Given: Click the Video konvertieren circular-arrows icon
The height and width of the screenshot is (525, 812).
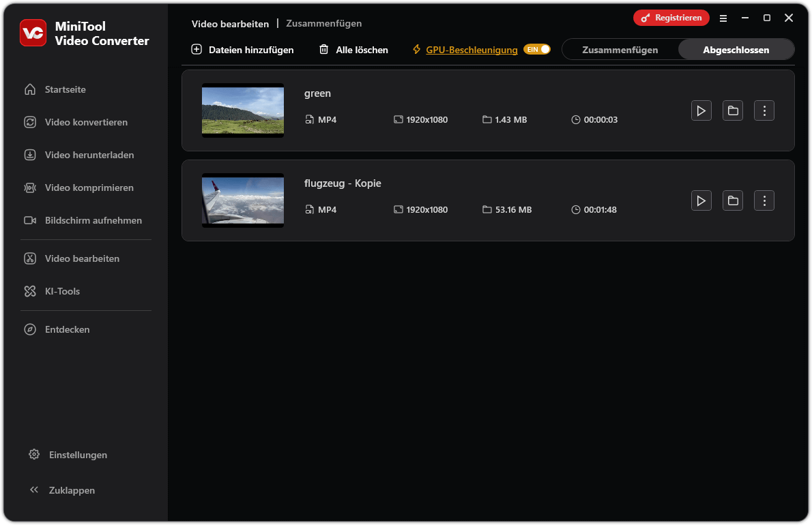Looking at the screenshot, I should point(30,122).
